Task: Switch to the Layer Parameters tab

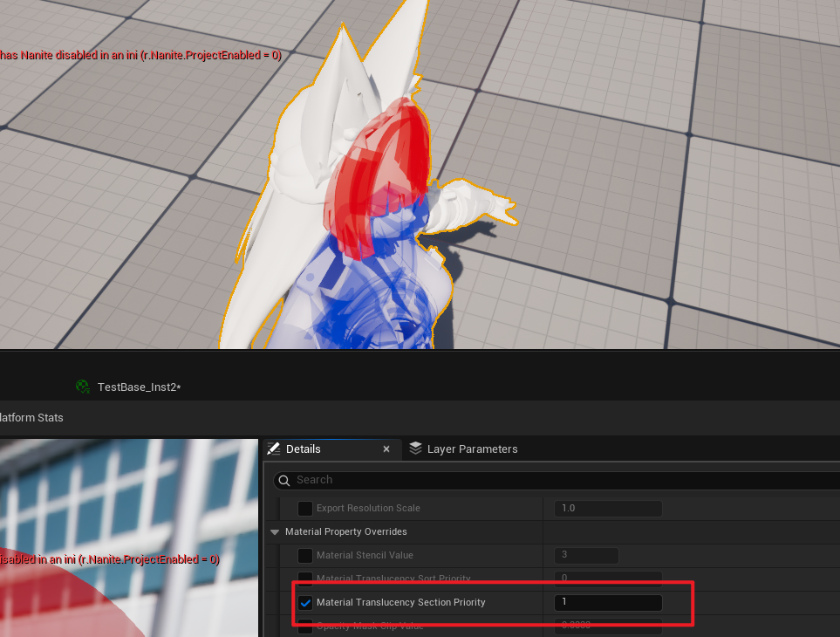Action: click(x=471, y=449)
